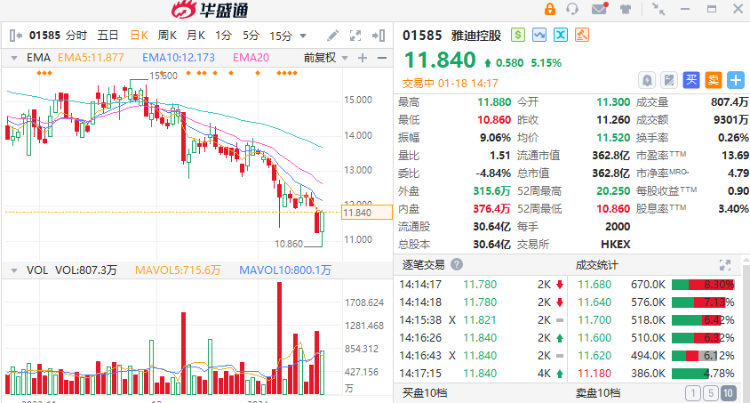Screen dimensions: 750x403
Task: Click the 买盘10档 header
Action: coord(425,393)
